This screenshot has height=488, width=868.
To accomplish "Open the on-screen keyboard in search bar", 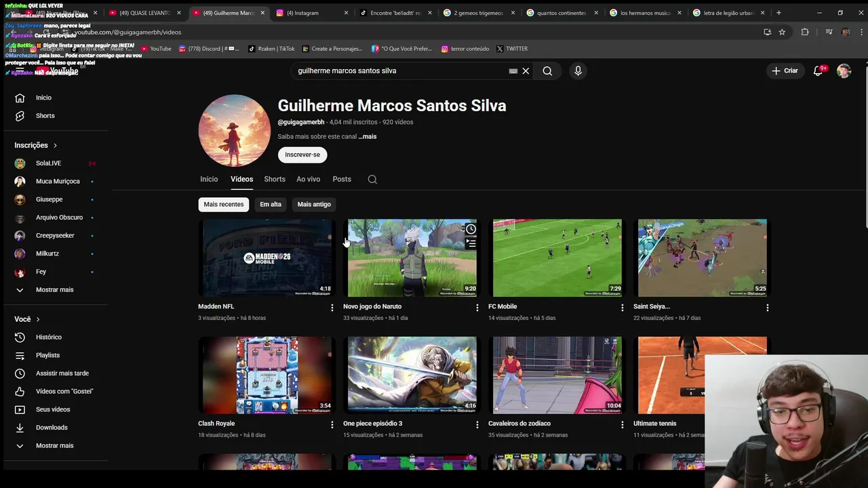I will click(513, 70).
